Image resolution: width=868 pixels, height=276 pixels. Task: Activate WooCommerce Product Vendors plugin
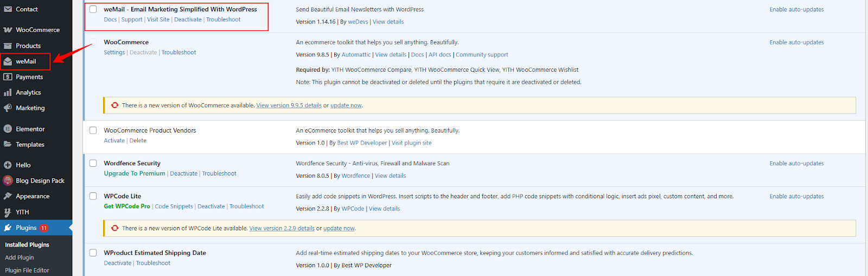pyautogui.click(x=114, y=141)
